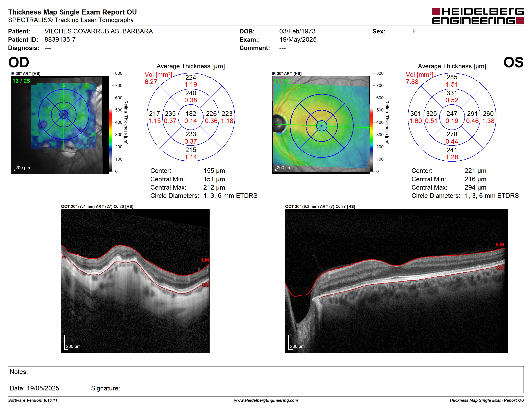Click the ILM label on OD B-scan
The width and height of the screenshot is (532, 411).
[x=205, y=260]
